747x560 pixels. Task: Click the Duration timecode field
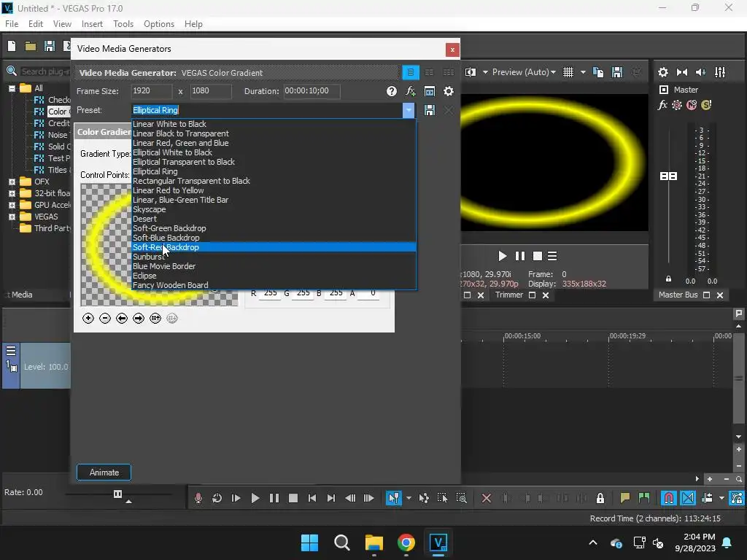[312, 91]
